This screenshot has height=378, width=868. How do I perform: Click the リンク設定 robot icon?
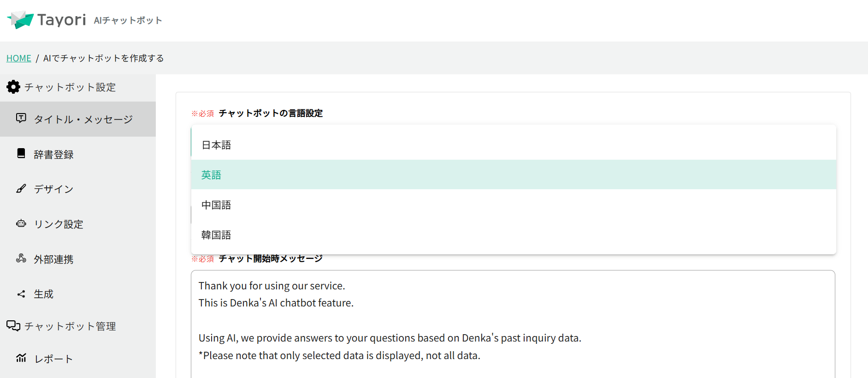[x=21, y=223]
